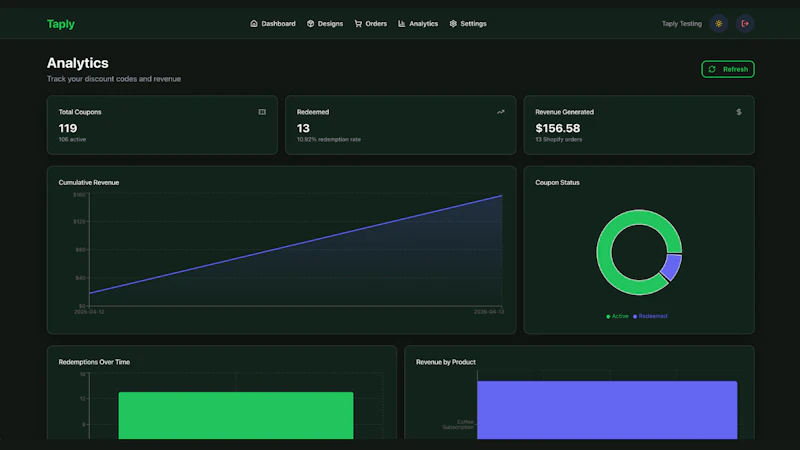
Task: Click the $80 axis label
Action: pyautogui.click(x=81, y=250)
